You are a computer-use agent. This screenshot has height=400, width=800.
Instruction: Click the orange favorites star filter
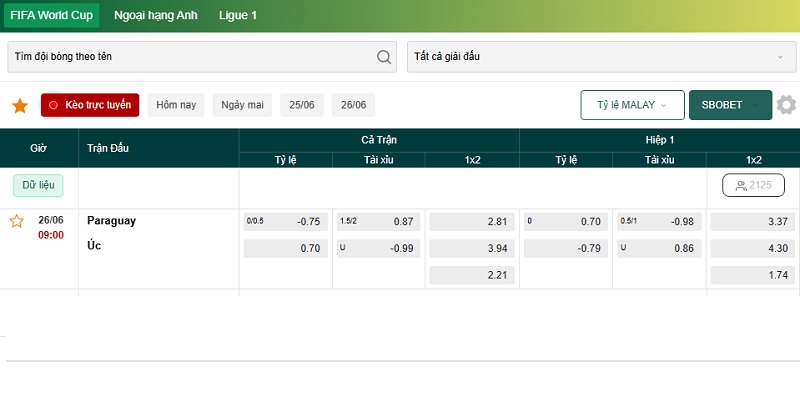(20, 106)
